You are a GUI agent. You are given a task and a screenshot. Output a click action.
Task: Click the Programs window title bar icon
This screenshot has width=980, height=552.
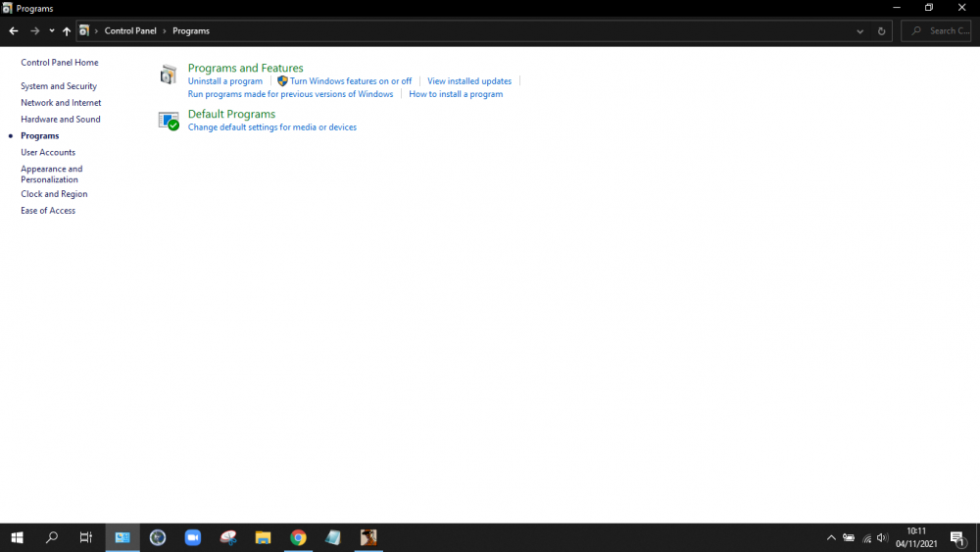pos(7,8)
